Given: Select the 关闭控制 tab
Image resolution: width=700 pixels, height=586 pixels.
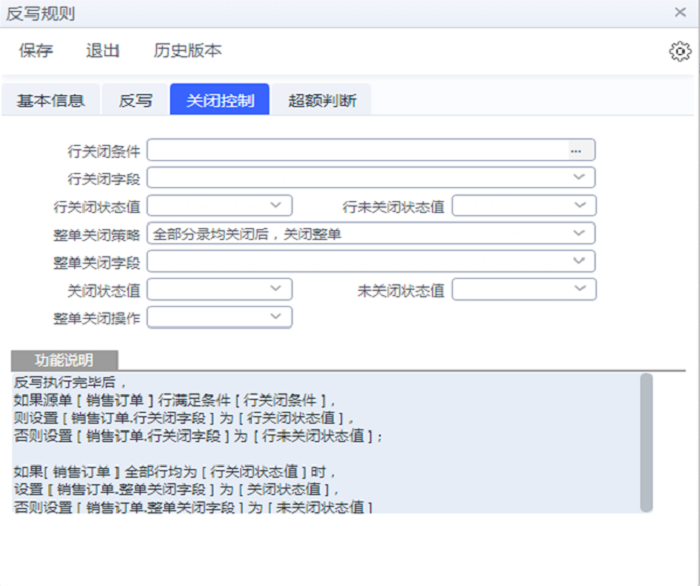Looking at the screenshot, I should coord(219,100).
